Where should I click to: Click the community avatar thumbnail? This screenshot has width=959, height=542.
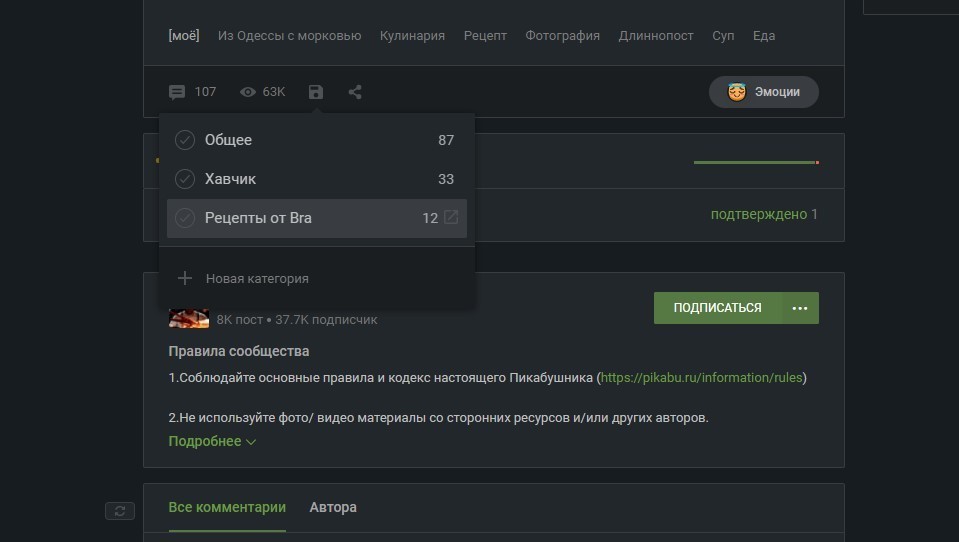189,318
